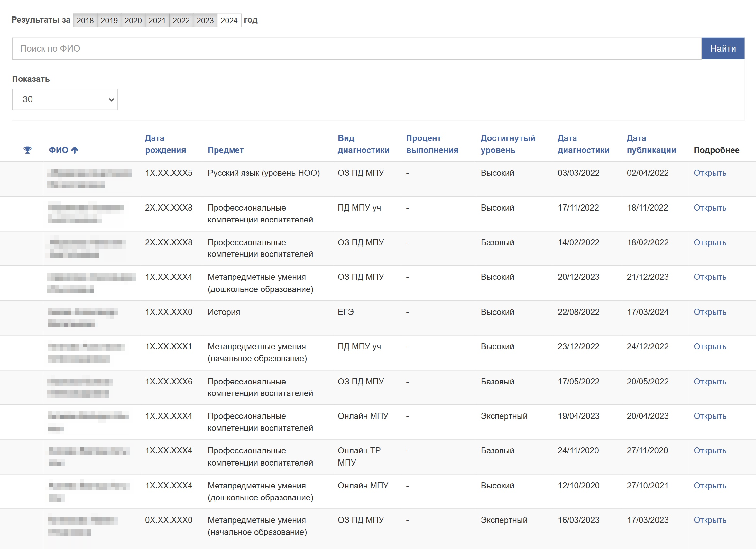Sort by Предмет column header

[x=226, y=150]
